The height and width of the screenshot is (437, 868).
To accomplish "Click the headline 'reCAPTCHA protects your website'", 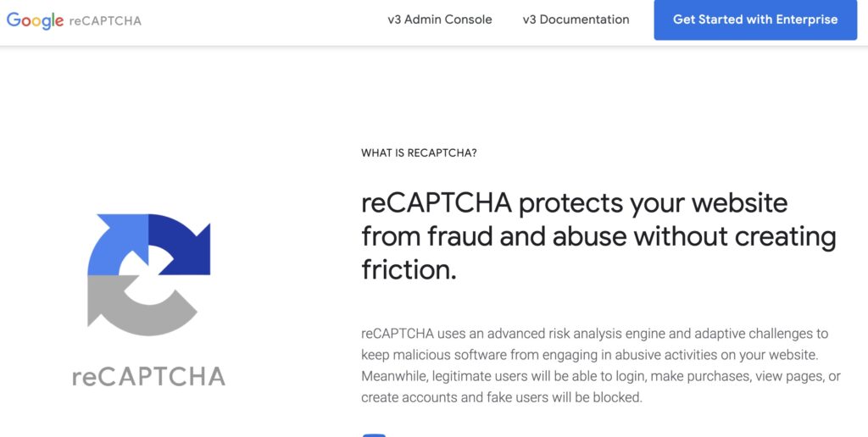I will click(x=574, y=203).
